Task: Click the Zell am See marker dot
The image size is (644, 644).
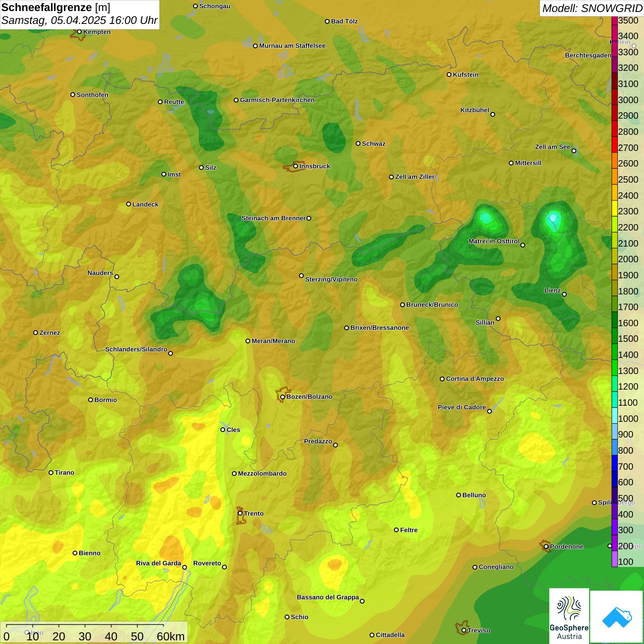Action: 574,151
